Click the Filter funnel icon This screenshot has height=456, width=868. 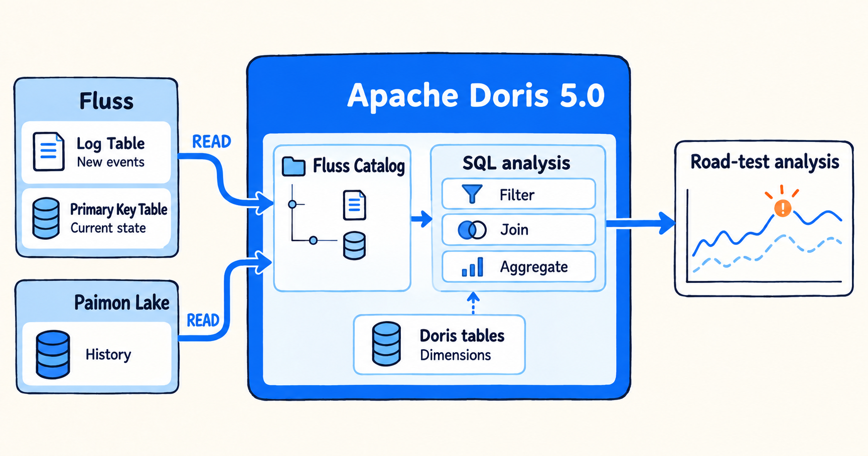click(x=472, y=194)
